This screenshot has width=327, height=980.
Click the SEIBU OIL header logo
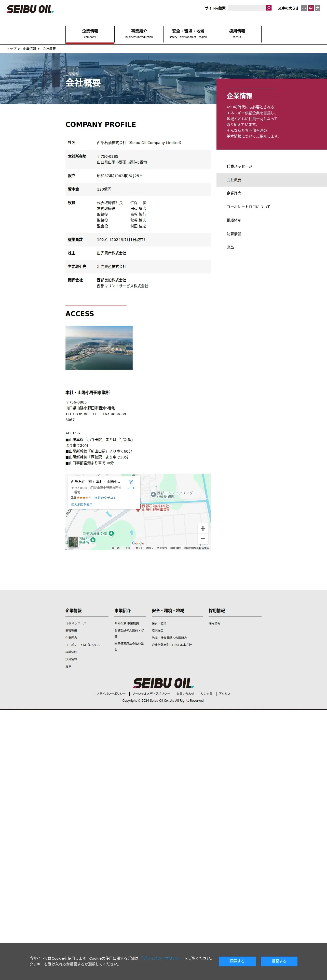(x=30, y=9)
